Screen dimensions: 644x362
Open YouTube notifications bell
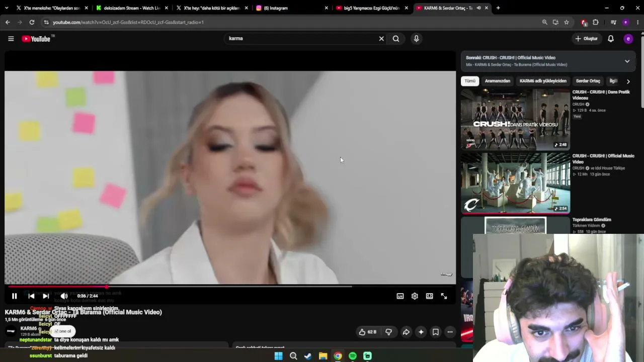[611, 39]
